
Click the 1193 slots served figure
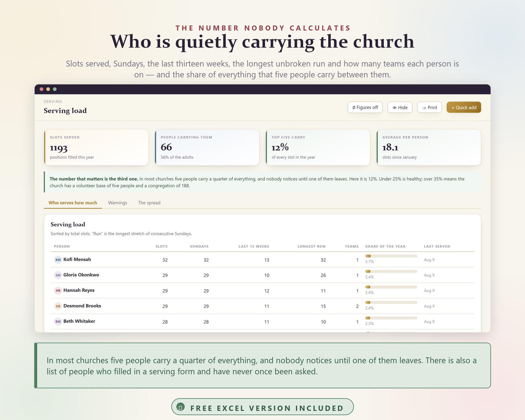point(59,147)
